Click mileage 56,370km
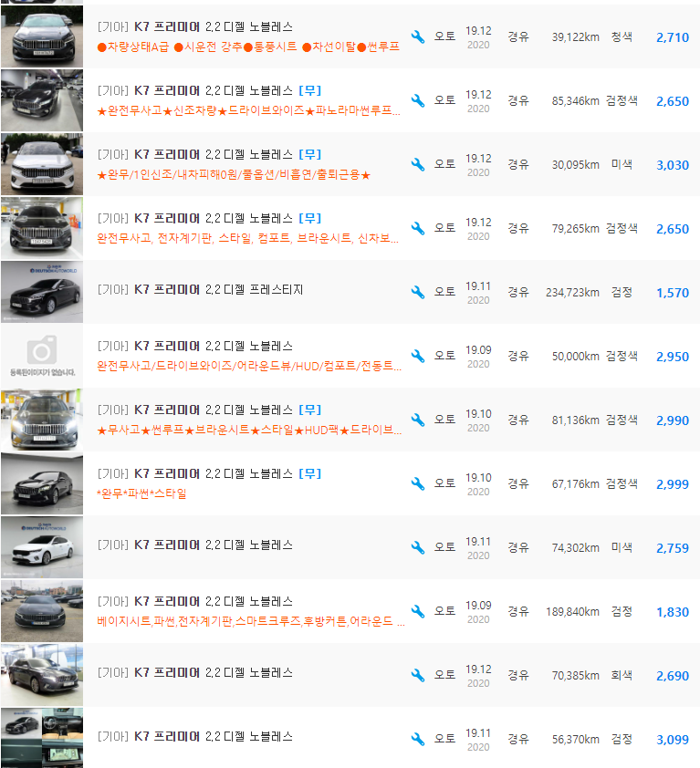This screenshot has width=700, height=768. [576, 740]
